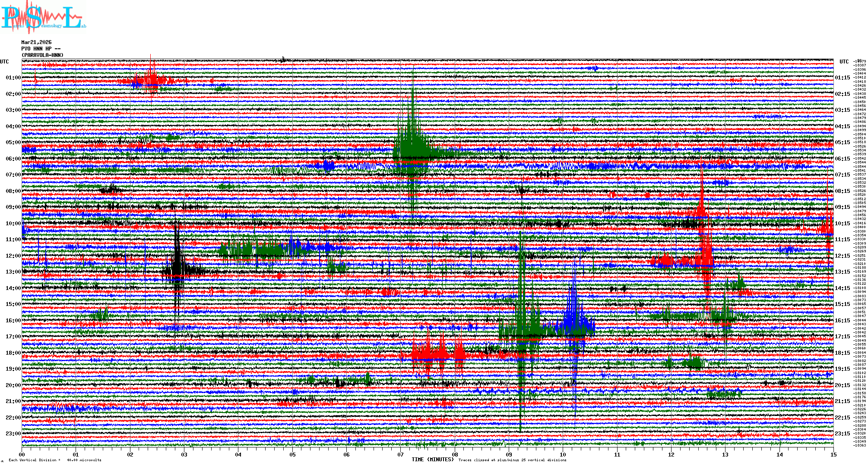Click minute 00 on bottom axis

tap(22, 454)
